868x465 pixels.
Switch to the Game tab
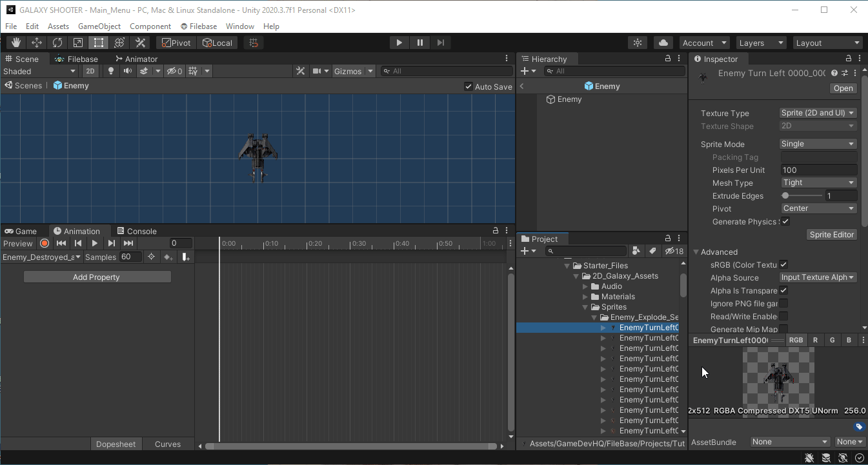pyautogui.click(x=21, y=231)
